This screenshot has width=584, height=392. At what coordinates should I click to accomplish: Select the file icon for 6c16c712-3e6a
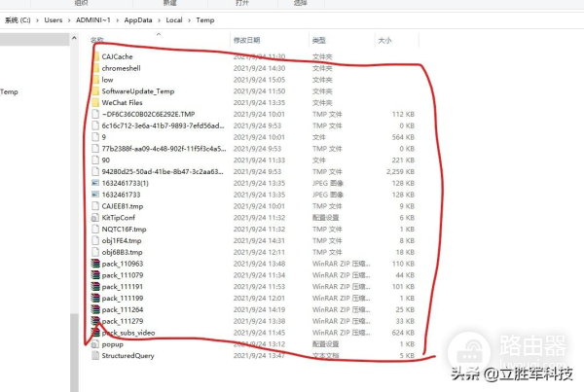95,125
